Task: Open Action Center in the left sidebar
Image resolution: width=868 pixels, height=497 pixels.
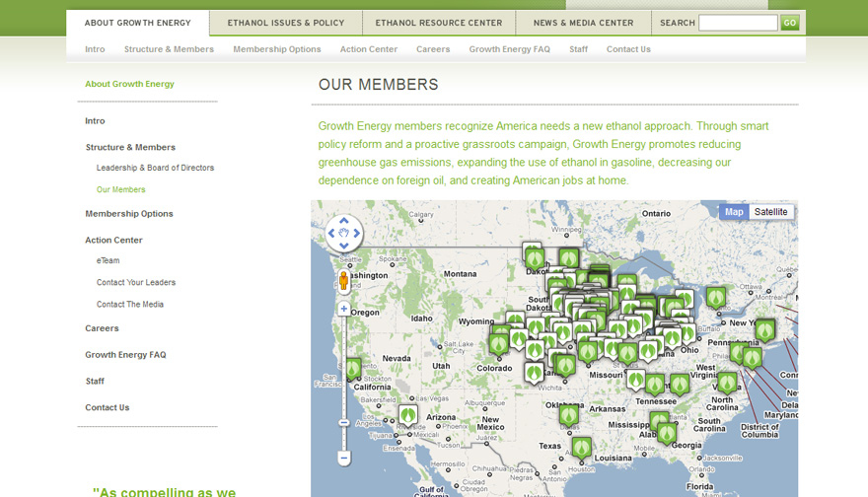Action: tap(113, 241)
